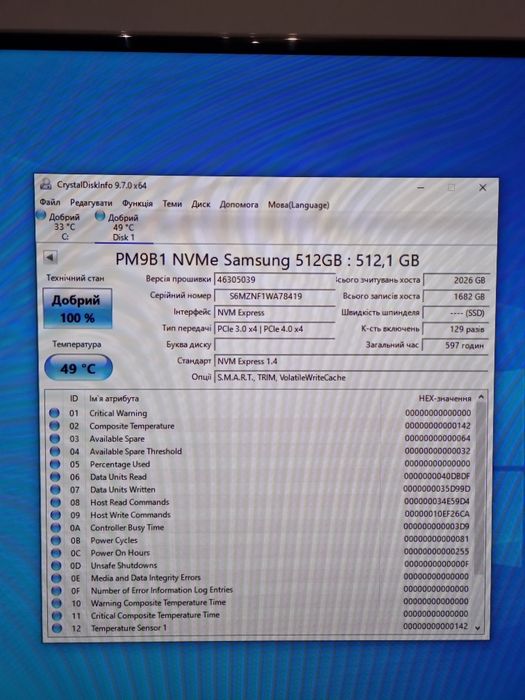
Task: Click the status icon for Unsafe Shutdowns
Action: coord(56,565)
